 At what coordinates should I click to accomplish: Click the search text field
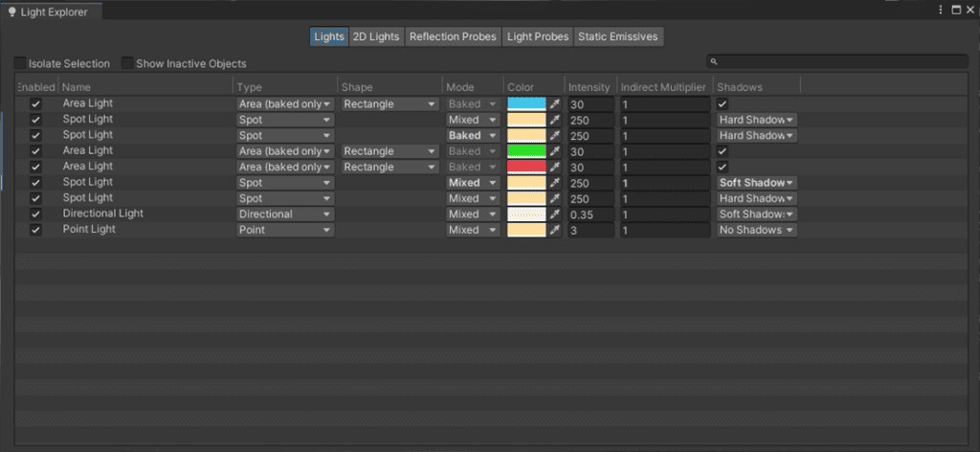(x=836, y=61)
